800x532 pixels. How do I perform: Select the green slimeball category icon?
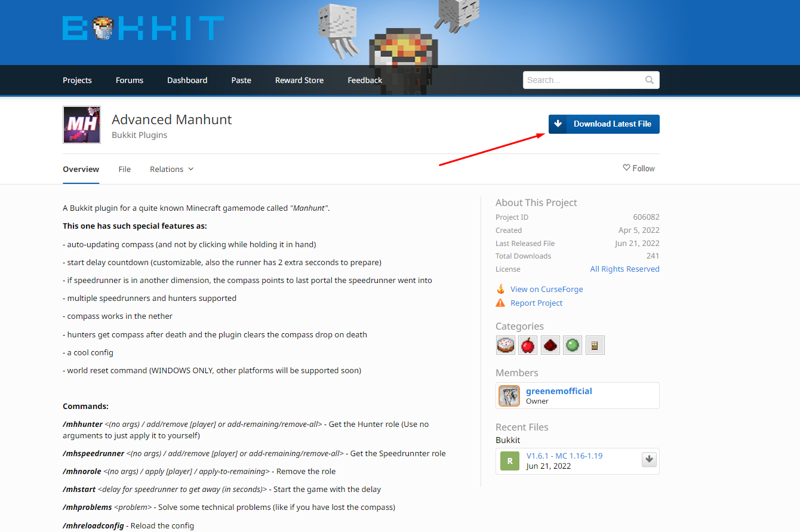(573, 345)
